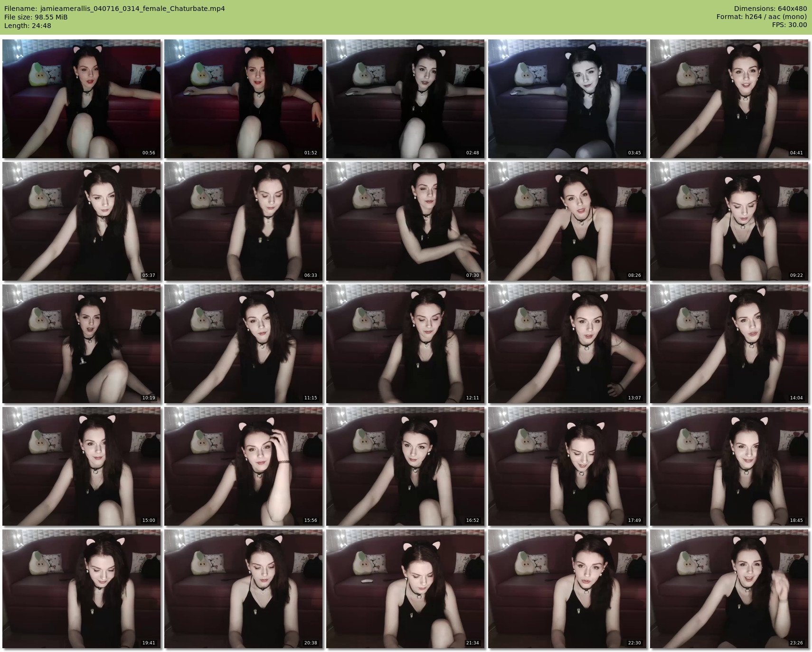
Task: Pick the 14:04 thumbnail
Action: [729, 344]
